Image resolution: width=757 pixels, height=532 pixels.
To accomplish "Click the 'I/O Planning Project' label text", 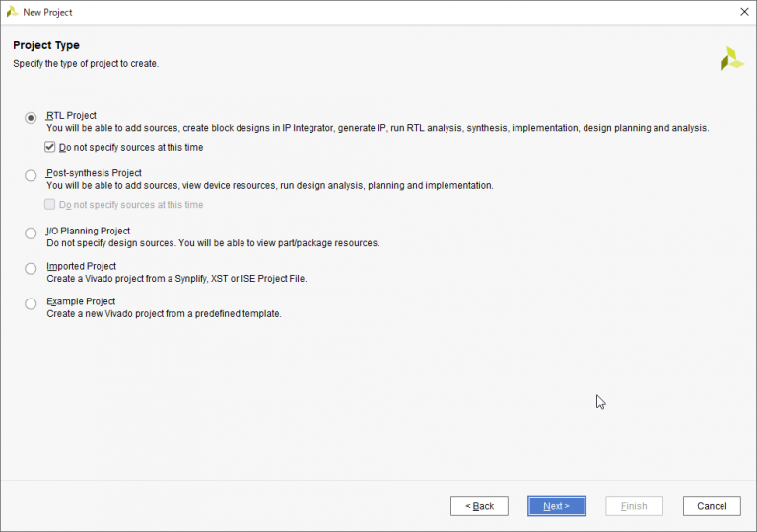I will pyautogui.click(x=88, y=232).
